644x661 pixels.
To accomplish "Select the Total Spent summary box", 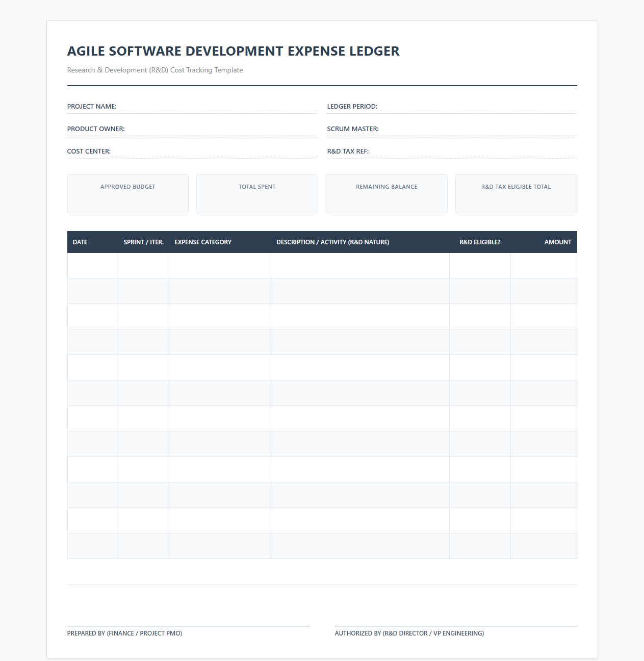I will [257, 194].
